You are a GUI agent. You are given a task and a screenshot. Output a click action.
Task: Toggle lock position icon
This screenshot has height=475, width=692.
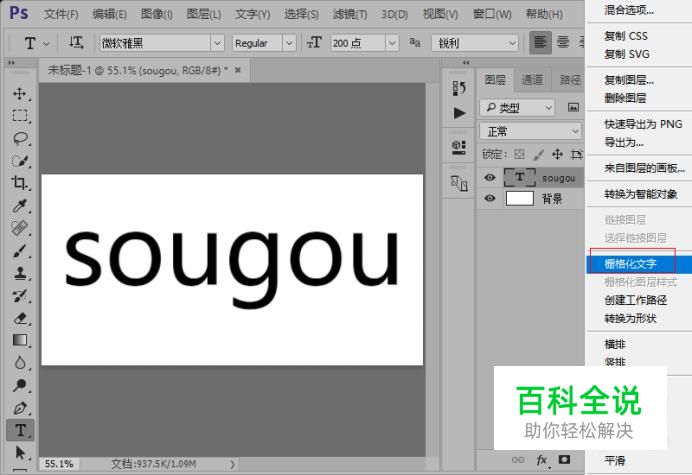pyautogui.click(x=557, y=154)
